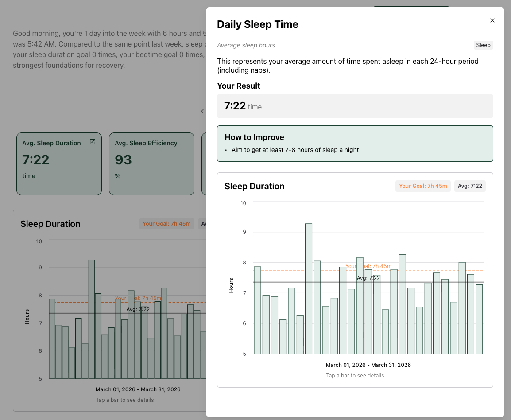The image size is (511, 420).
Task: Click the Avg: 7:22 badge in the panel
Action: pos(470,186)
